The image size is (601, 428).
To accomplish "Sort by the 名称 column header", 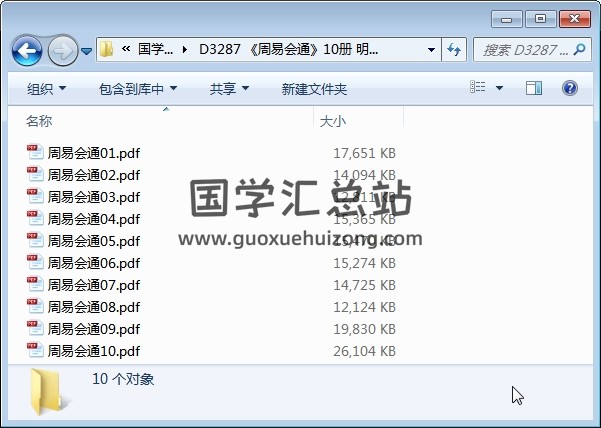I will click(39, 121).
